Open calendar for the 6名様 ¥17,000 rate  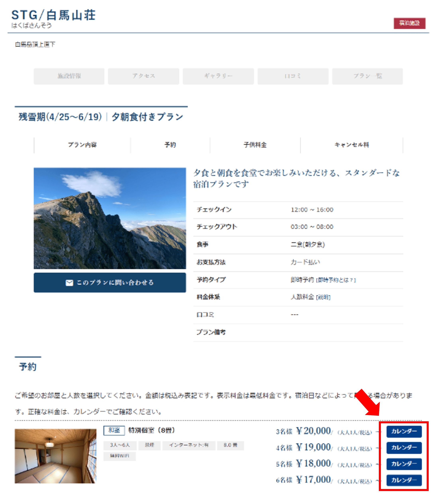pyautogui.click(x=404, y=480)
